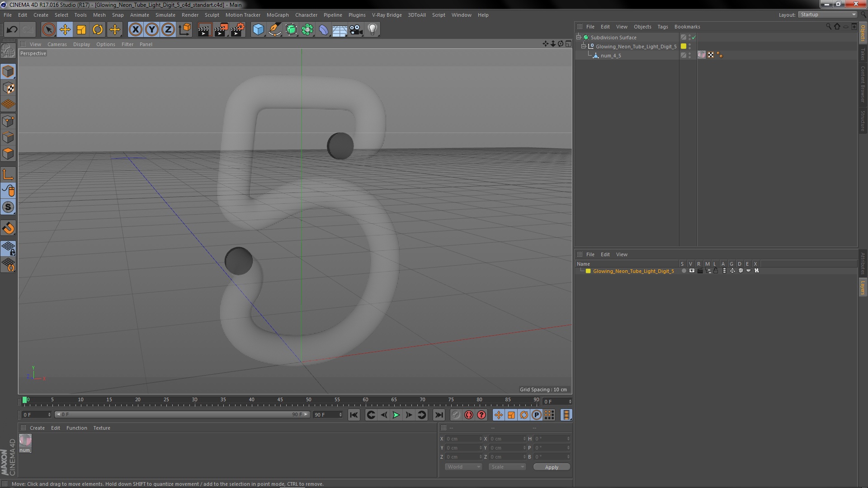Open the Cameras viewport menu
Viewport: 868px width, 488px height.
pyautogui.click(x=57, y=44)
